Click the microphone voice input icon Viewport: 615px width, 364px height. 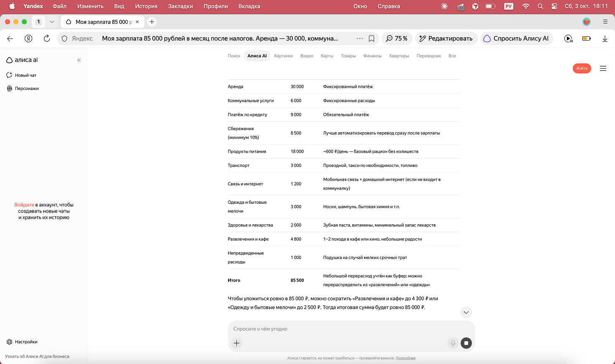(453, 343)
